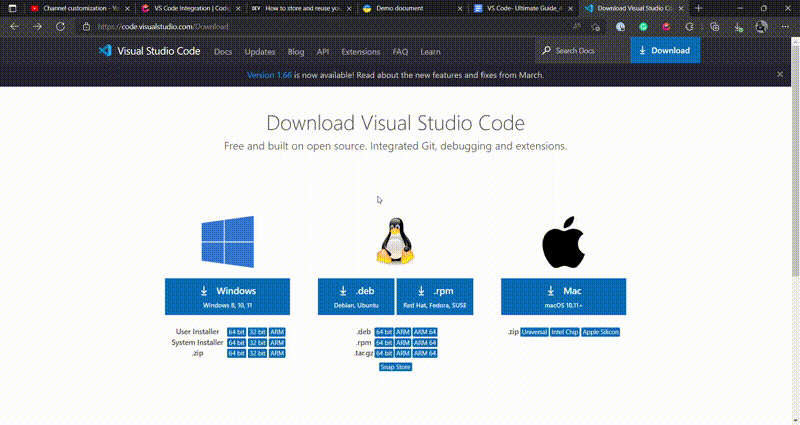The height and width of the screenshot is (425, 800).
Task: Open the extensions puzzle icon
Action: tap(689, 27)
